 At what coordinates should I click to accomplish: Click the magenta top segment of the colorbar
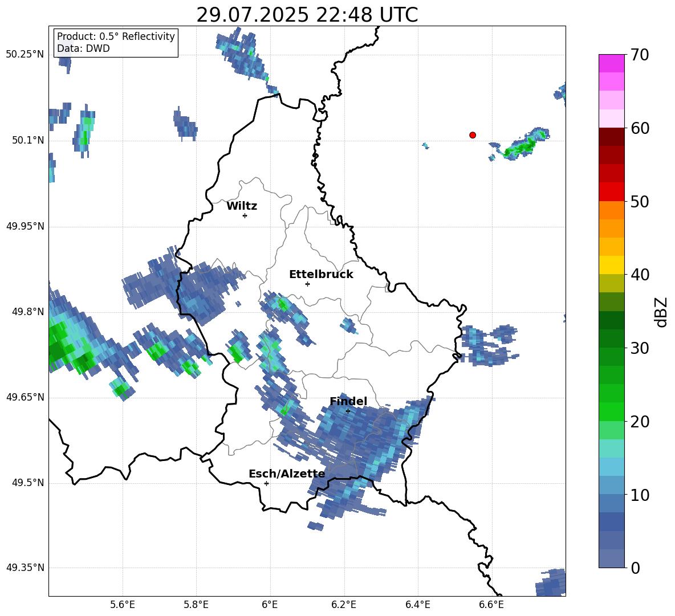tap(611, 63)
